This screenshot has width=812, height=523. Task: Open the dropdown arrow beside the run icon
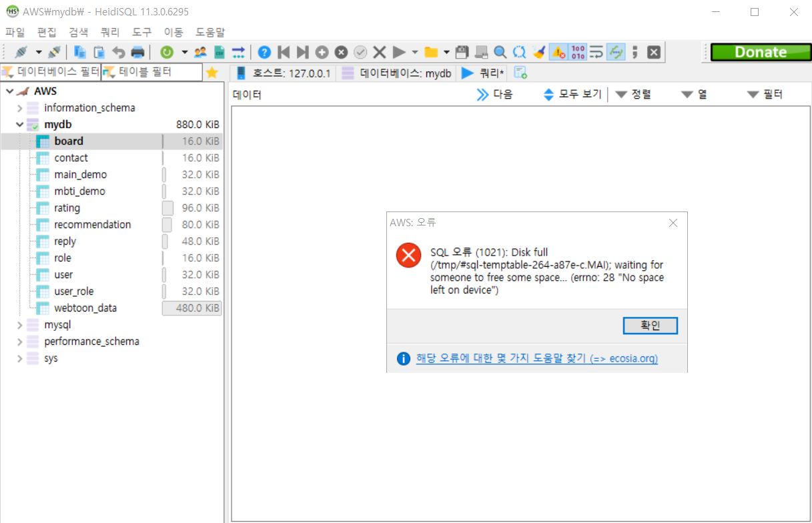[x=415, y=52]
